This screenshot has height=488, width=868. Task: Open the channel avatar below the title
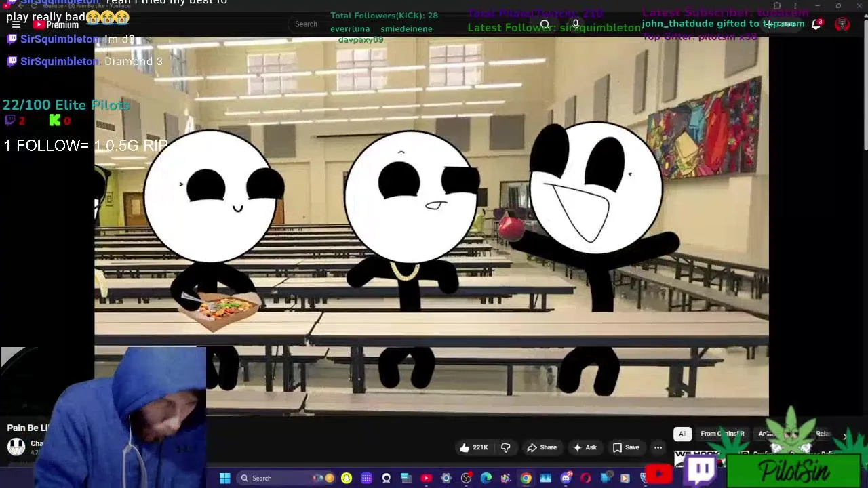(16, 447)
